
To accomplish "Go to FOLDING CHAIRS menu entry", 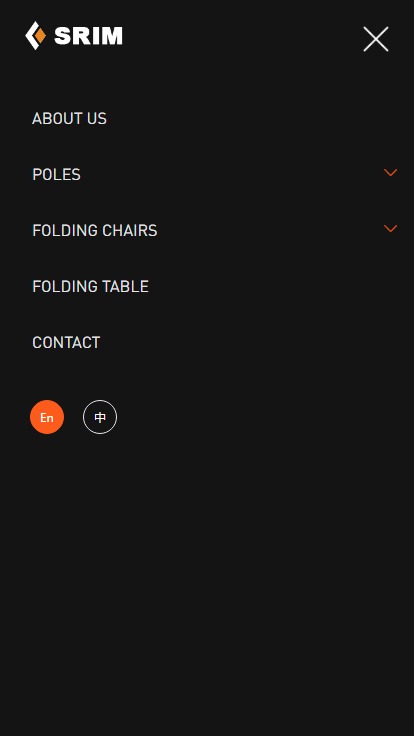I will coord(95,230).
